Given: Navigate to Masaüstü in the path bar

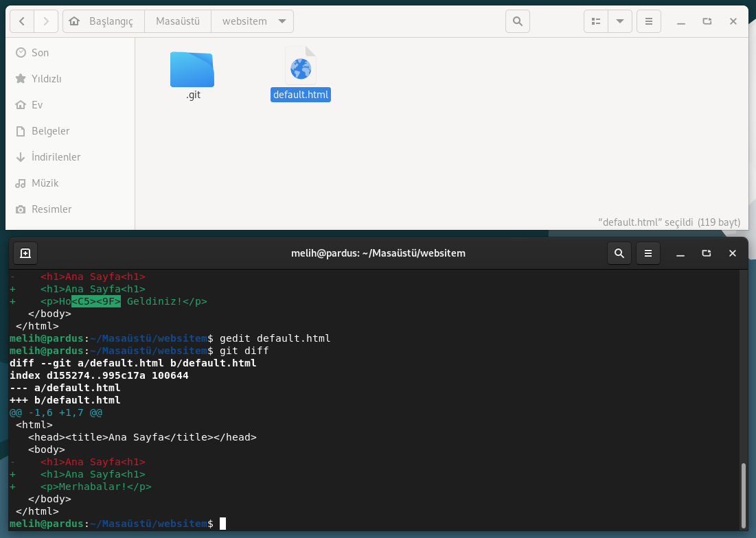Looking at the screenshot, I should pos(178,21).
